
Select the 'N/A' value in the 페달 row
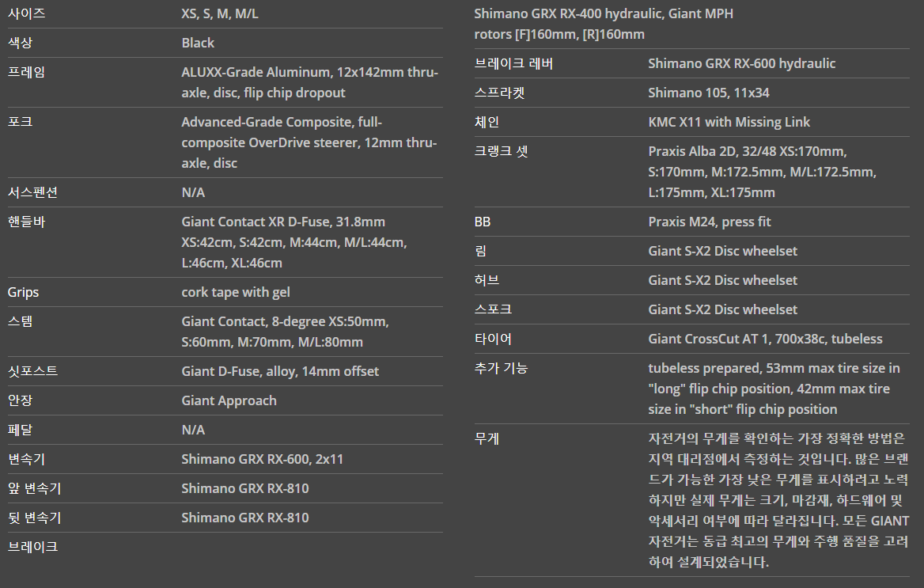click(x=193, y=430)
